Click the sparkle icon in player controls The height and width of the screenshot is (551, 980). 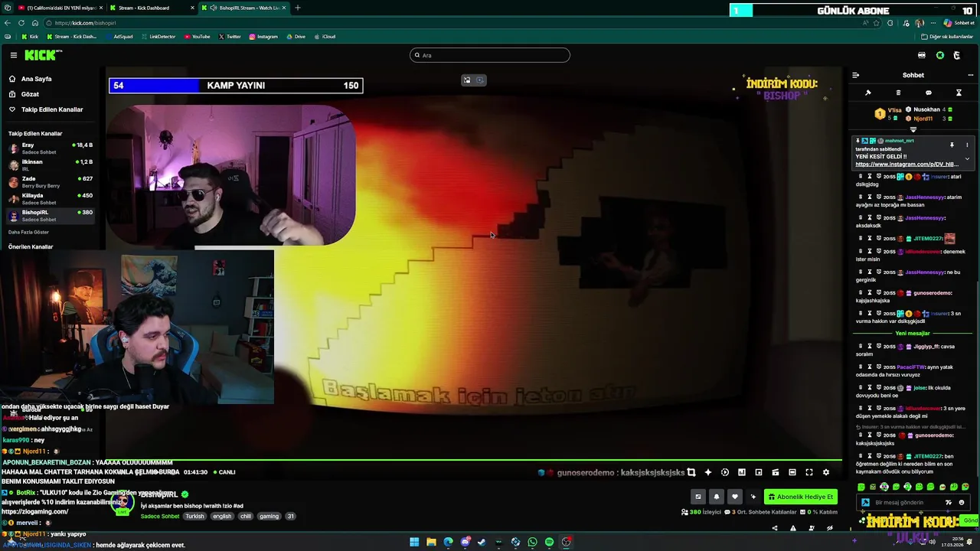(708, 472)
